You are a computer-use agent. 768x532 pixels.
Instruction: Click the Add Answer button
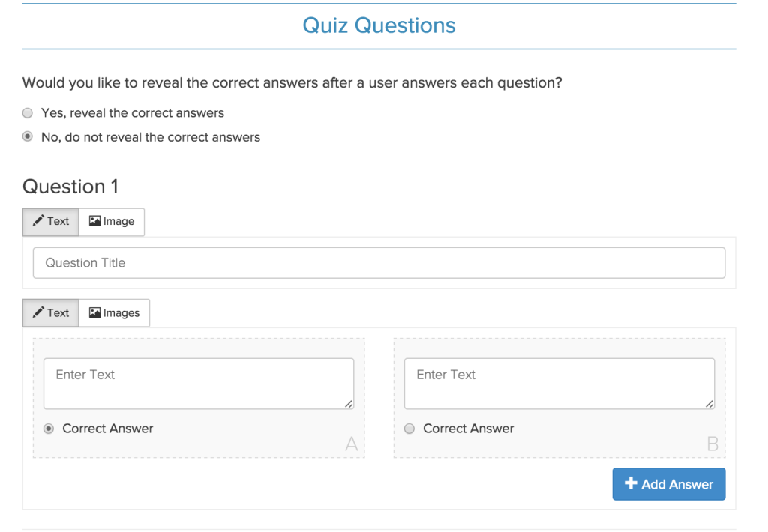pyautogui.click(x=668, y=484)
